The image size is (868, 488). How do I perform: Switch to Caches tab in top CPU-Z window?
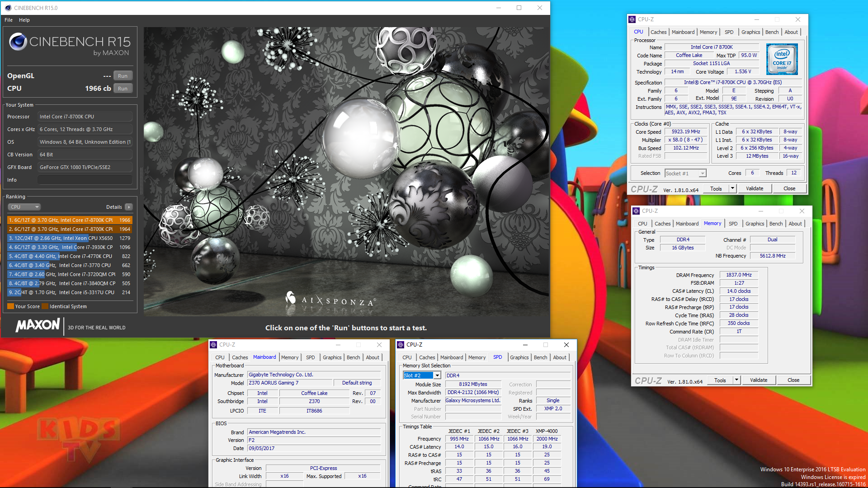pyautogui.click(x=658, y=32)
